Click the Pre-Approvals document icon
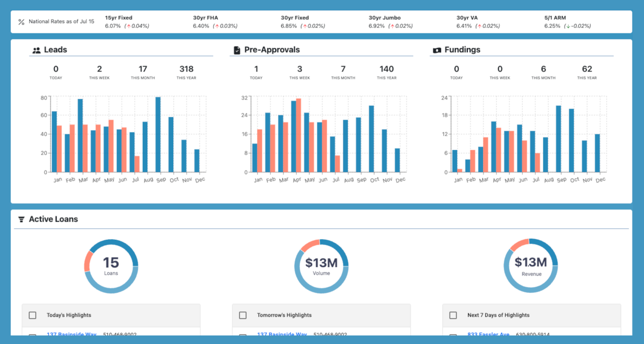 pyautogui.click(x=237, y=50)
